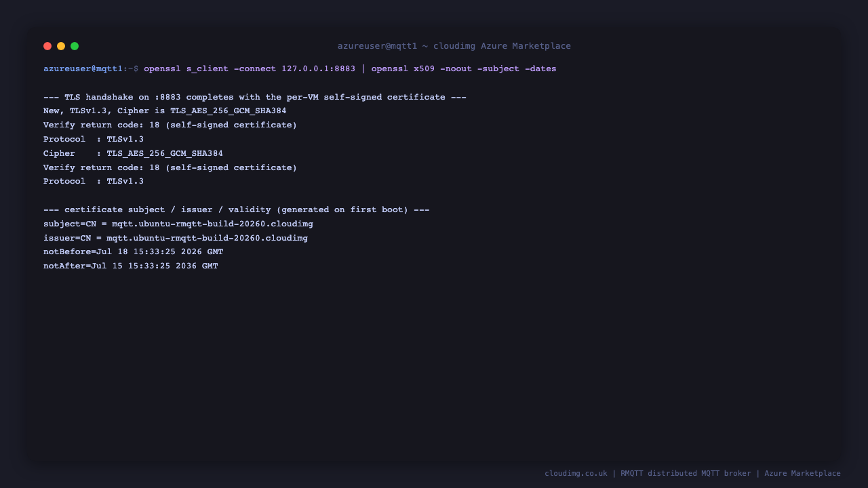This screenshot has width=868, height=488.
Task: Click the first 'Verify return code: 18' line
Action: [x=170, y=125]
